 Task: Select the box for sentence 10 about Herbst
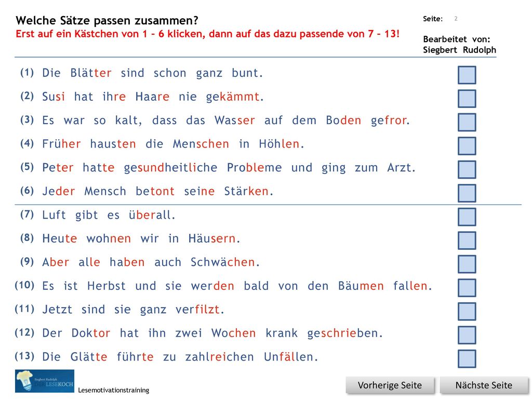pyautogui.click(x=467, y=288)
